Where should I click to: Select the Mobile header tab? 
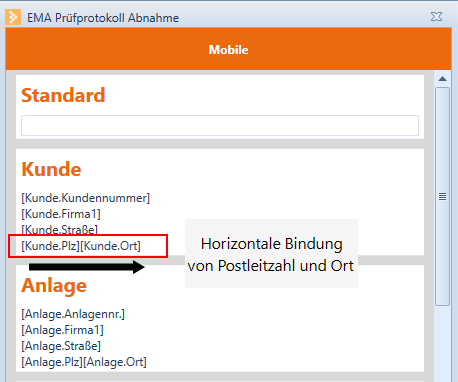pos(228,49)
